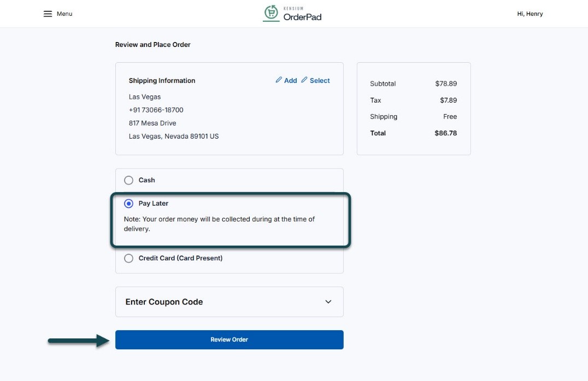The image size is (588, 381).
Task: Select the Pay Later radio button
Action: pyautogui.click(x=128, y=204)
